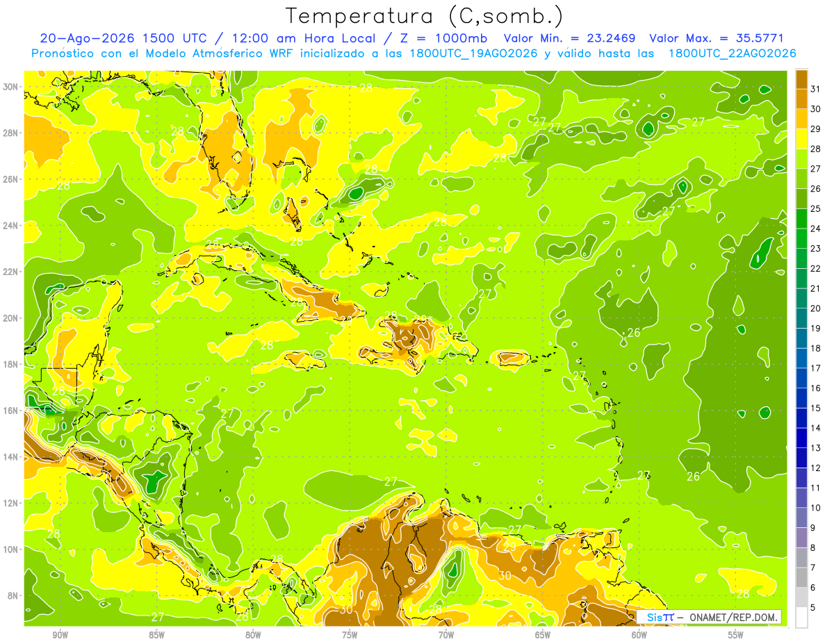
Task: Click the SisTT ONAMET/REP.DOM. label box
Action: click(x=709, y=617)
